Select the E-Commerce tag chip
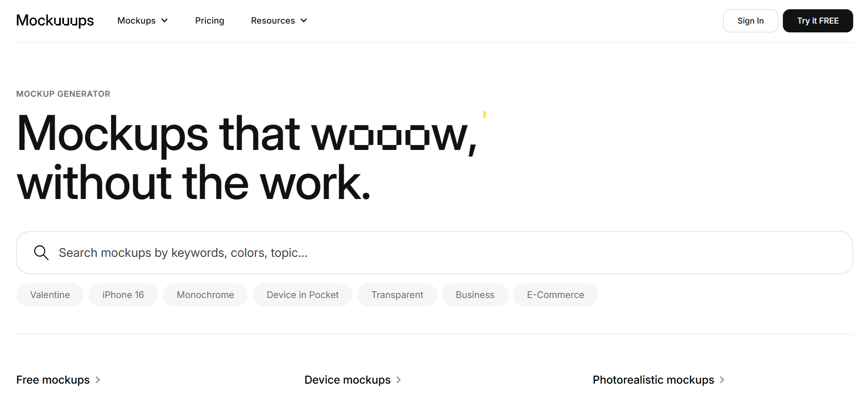Image resolution: width=868 pixels, height=398 pixels. [555, 295]
